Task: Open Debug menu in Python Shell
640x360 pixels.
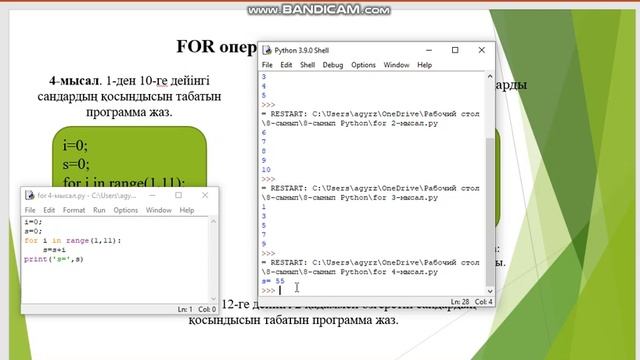Action: [x=333, y=65]
